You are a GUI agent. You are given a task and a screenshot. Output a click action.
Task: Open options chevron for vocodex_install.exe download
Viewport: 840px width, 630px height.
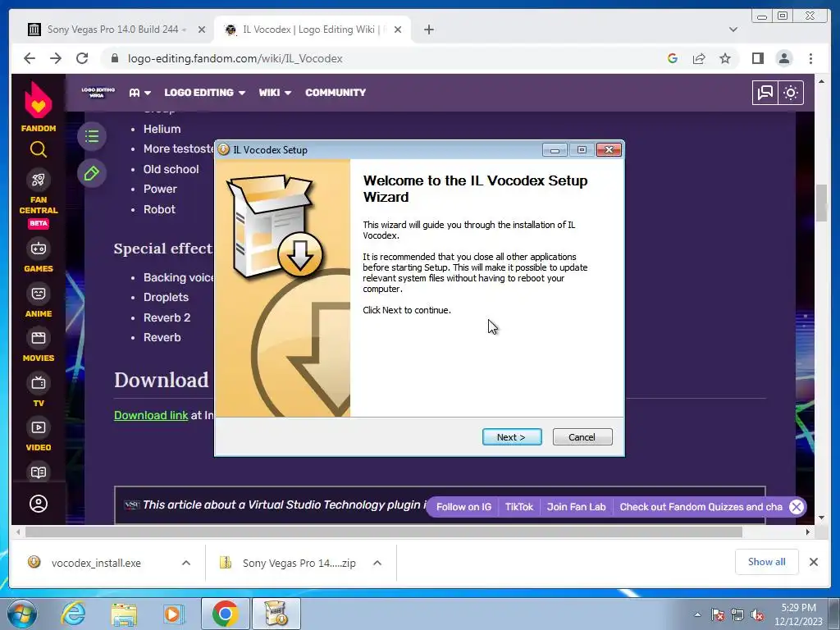(x=186, y=563)
